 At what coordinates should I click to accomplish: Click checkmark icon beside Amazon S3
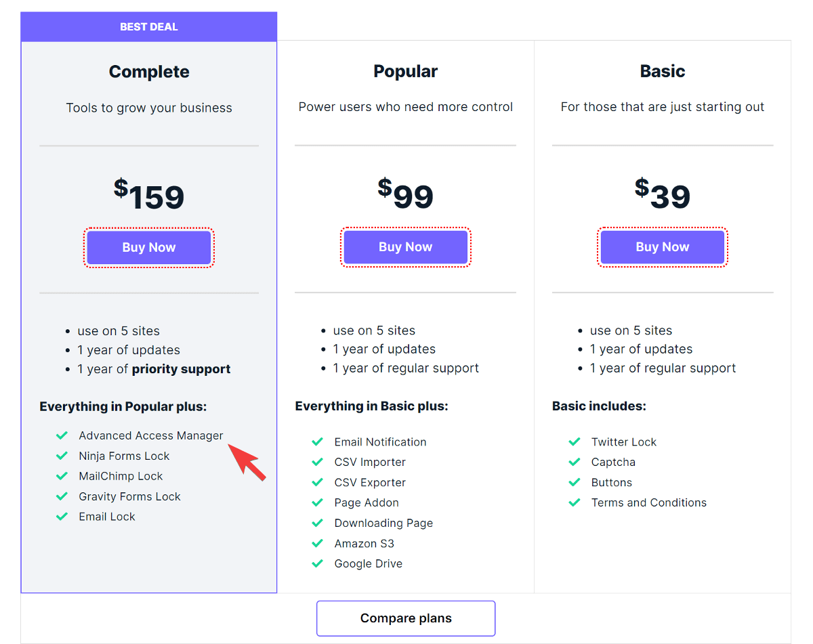(317, 544)
